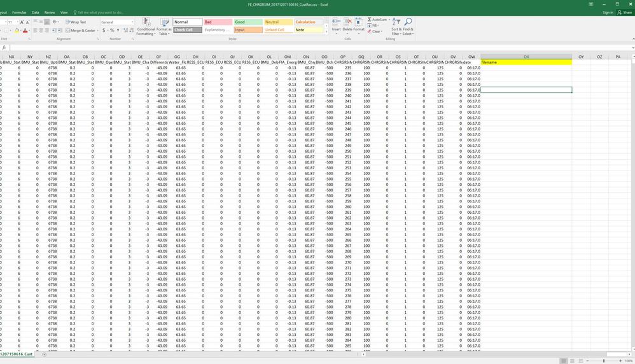Viewport: 635px width, 364px height.
Task: Center text horizontally
Action: click(41, 31)
